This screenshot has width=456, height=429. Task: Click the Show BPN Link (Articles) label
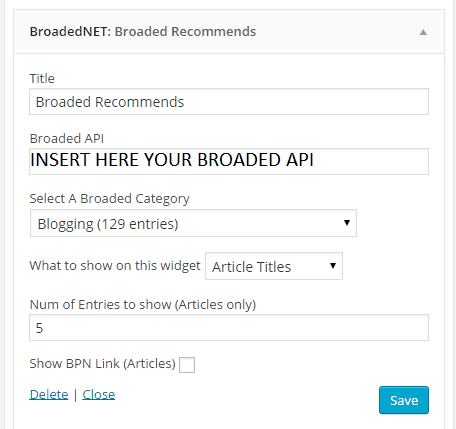(x=102, y=364)
